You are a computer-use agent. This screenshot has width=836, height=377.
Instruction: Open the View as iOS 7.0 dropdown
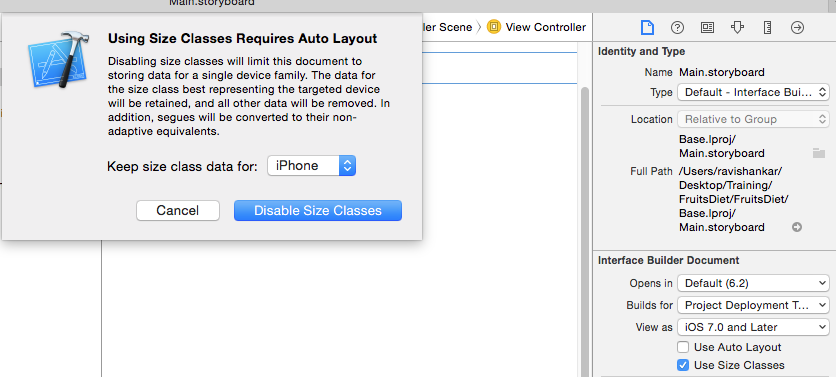(x=753, y=327)
